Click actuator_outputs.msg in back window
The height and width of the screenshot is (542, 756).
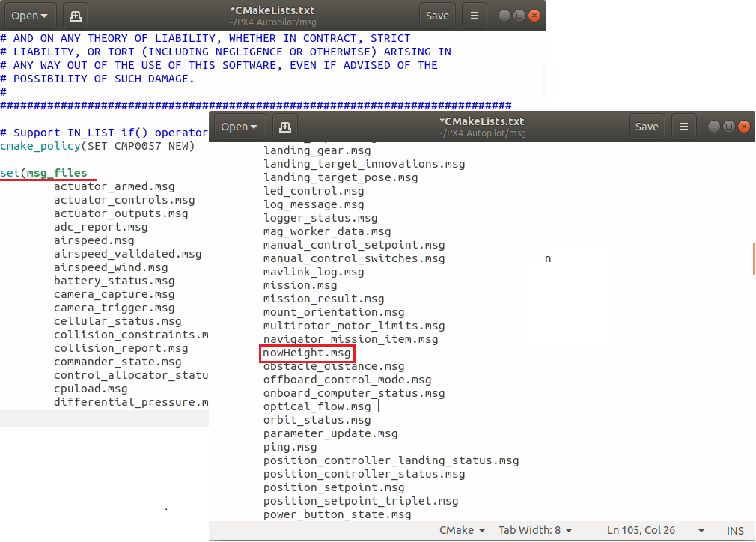[121, 213]
